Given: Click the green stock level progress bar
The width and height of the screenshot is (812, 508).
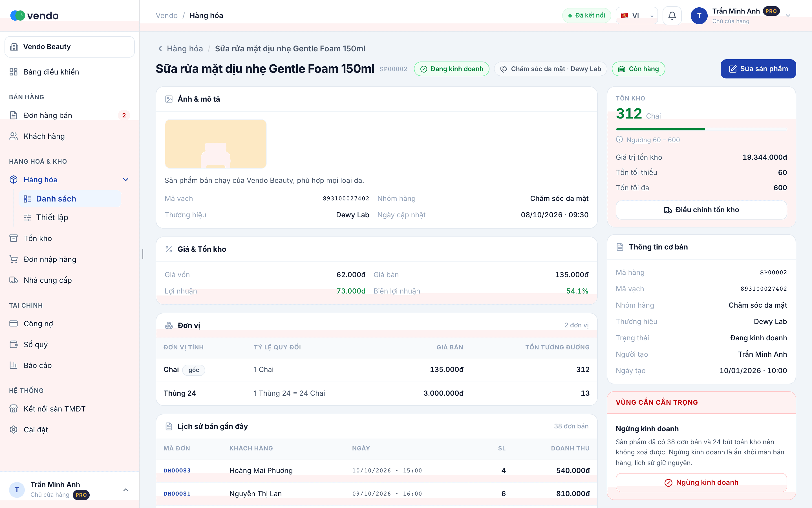Looking at the screenshot, I should point(701,129).
